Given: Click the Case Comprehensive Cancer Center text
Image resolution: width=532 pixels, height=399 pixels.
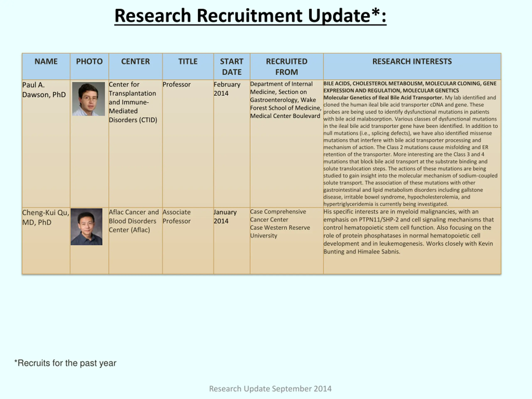Looking at the screenshot, I should [x=278, y=216].
